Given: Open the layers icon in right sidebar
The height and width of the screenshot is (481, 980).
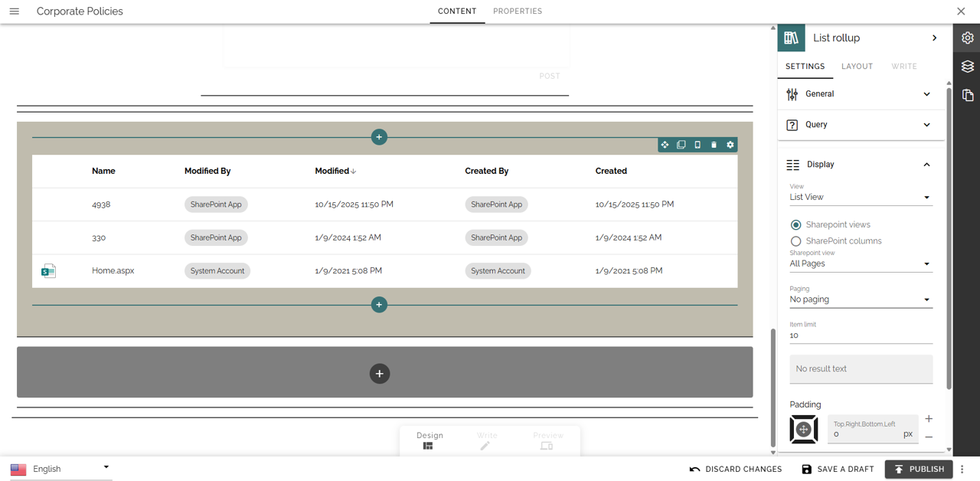Looking at the screenshot, I should tap(968, 67).
